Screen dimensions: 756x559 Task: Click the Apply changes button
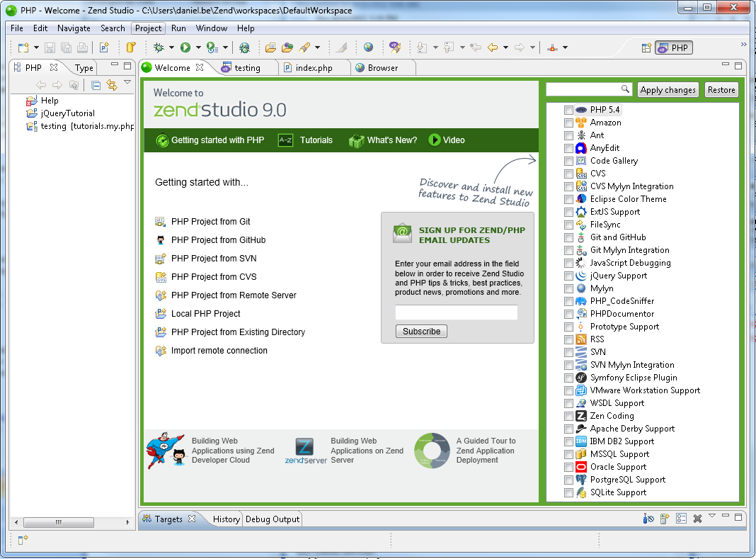[x=668, y=90]
